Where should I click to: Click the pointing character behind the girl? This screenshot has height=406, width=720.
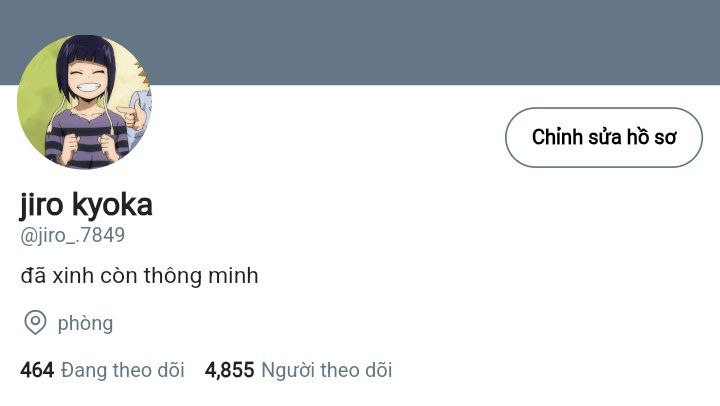click(134, 112)
